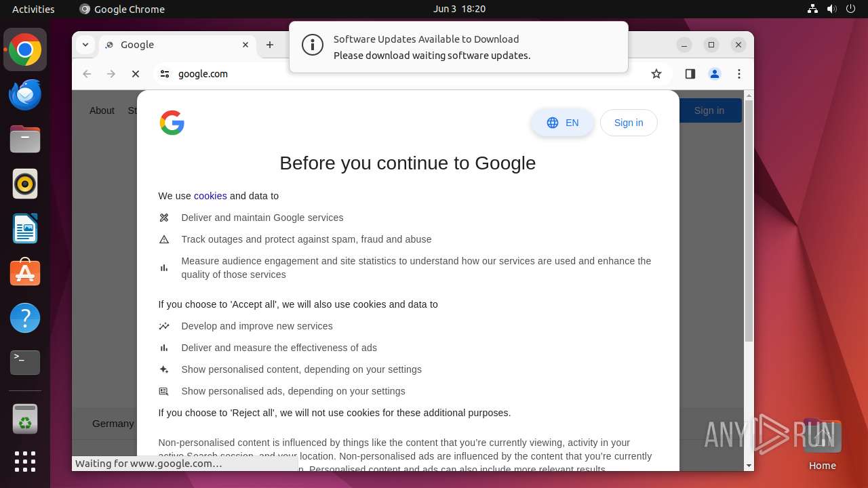The width and height of the screenshot is (868, 488).
Task: Click the scrollbar down arrow
Action: [x=749, y=466]
